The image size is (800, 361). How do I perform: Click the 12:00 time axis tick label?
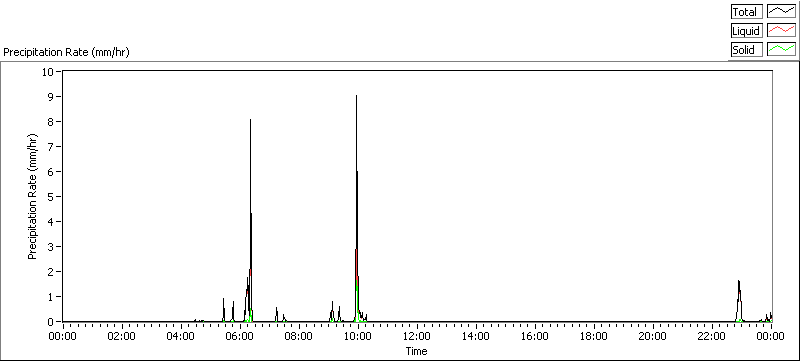416,336
